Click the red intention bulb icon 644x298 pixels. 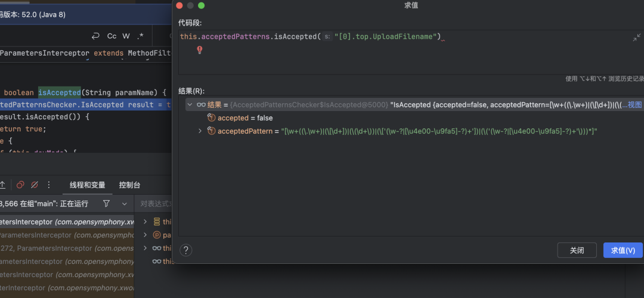pos(200,50)
